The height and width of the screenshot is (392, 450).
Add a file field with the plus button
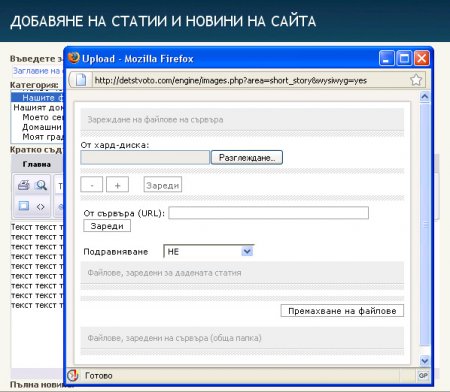point(117,185)
